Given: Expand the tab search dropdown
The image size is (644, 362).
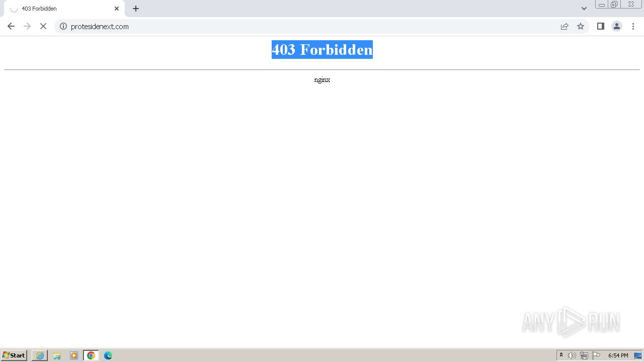Looking at the screenshot, I should point(584,9).
